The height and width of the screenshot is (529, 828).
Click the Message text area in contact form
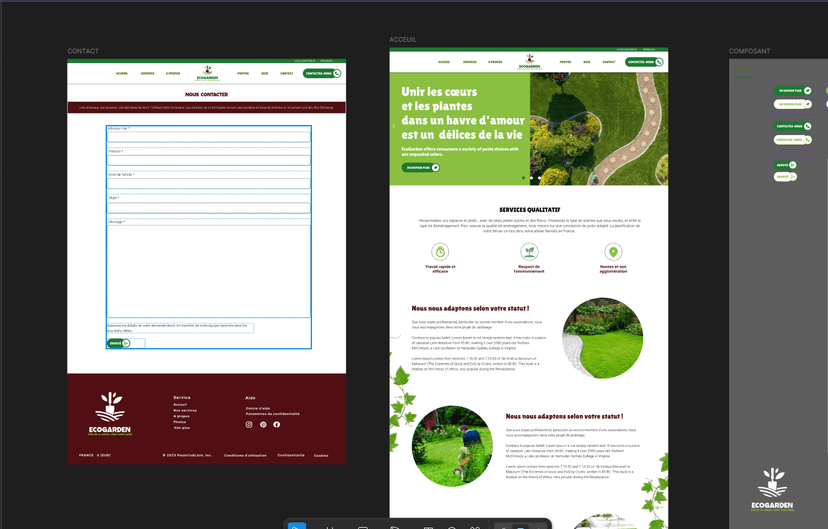(208, 272)
